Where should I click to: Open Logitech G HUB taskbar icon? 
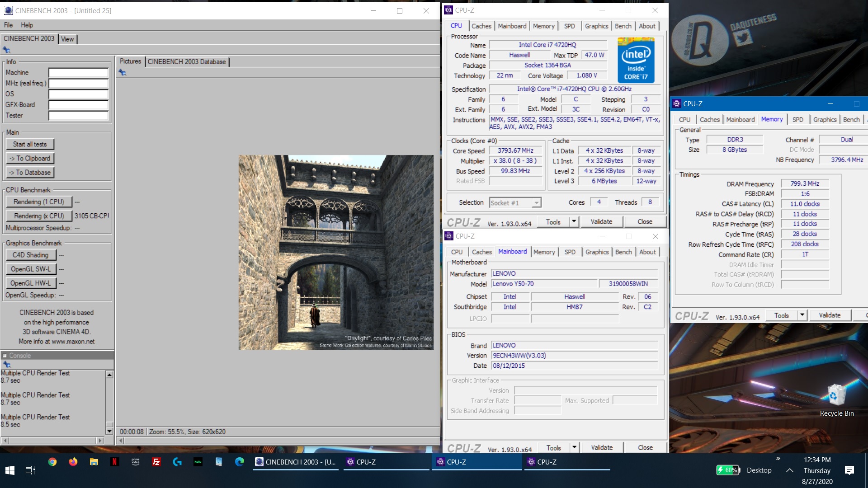click(177, 462)
